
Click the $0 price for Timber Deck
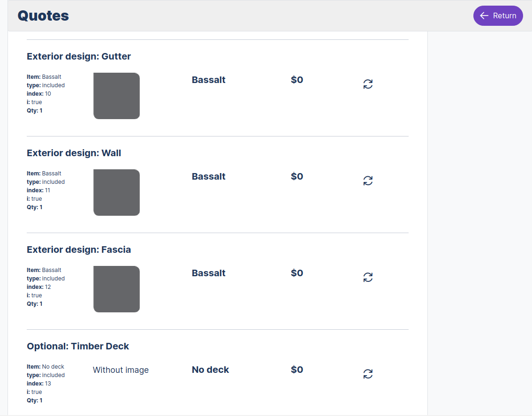297,370
